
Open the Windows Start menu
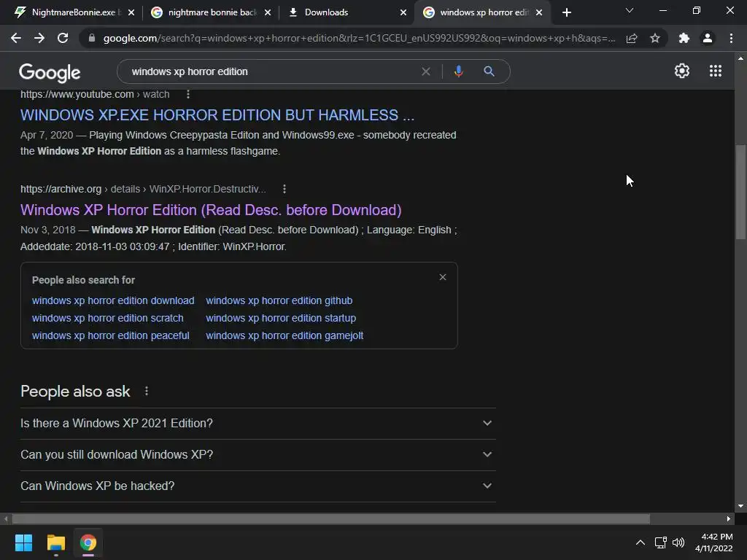click(23, 542)
